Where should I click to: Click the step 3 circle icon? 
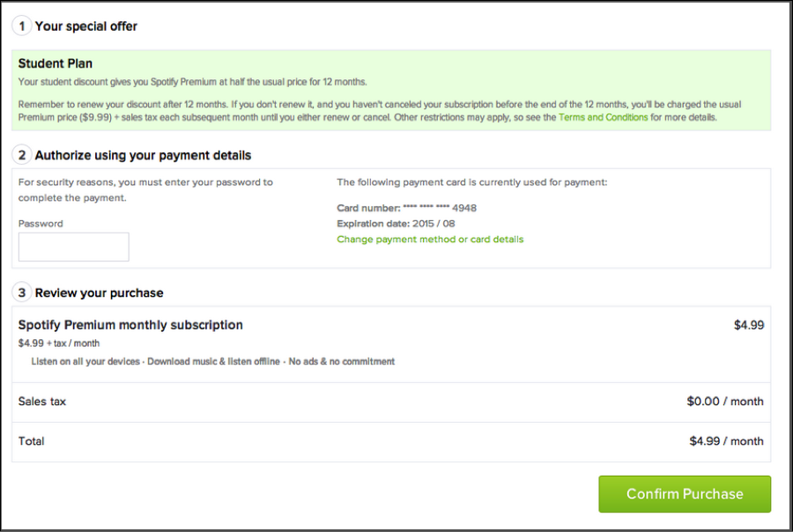click(x=22, y=292)
